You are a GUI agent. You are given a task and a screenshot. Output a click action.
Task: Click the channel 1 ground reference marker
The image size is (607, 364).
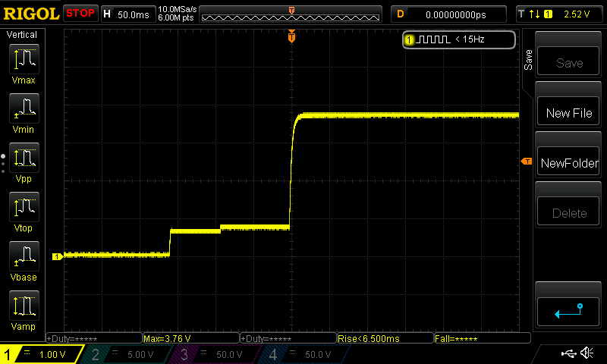[x=58, y=256]
